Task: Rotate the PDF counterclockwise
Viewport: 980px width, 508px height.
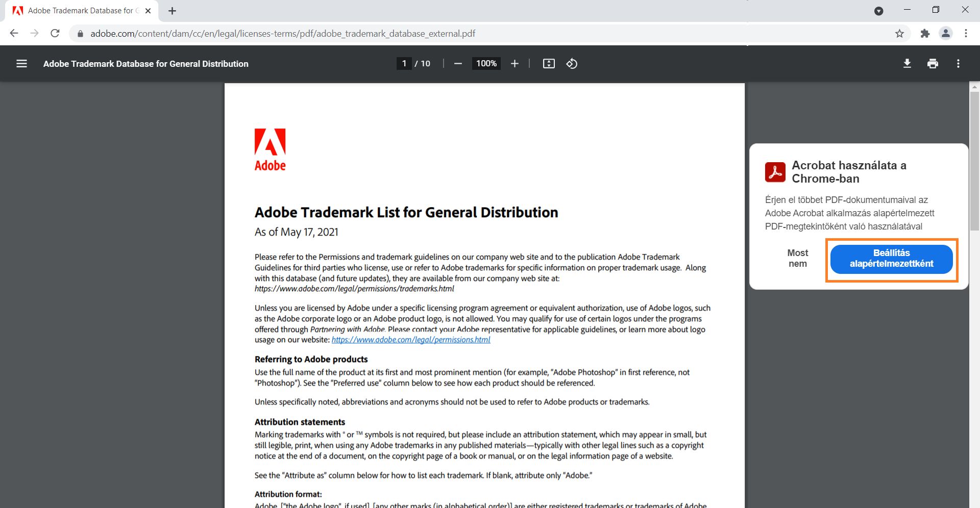Action: point(572,64)
